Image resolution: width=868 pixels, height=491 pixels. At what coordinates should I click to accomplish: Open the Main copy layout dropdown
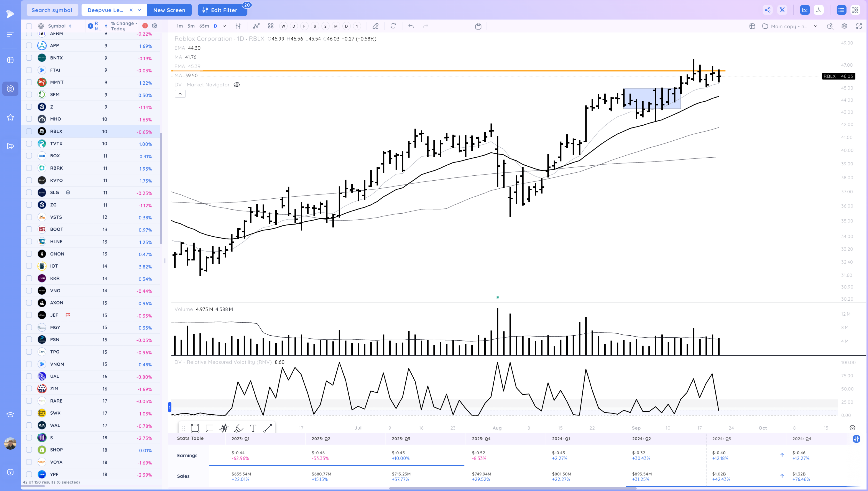click(815, 26)
